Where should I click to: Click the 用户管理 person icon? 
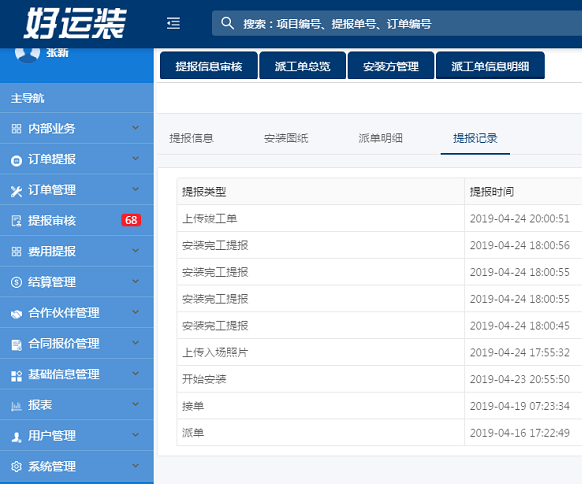[x=16, y=437]
